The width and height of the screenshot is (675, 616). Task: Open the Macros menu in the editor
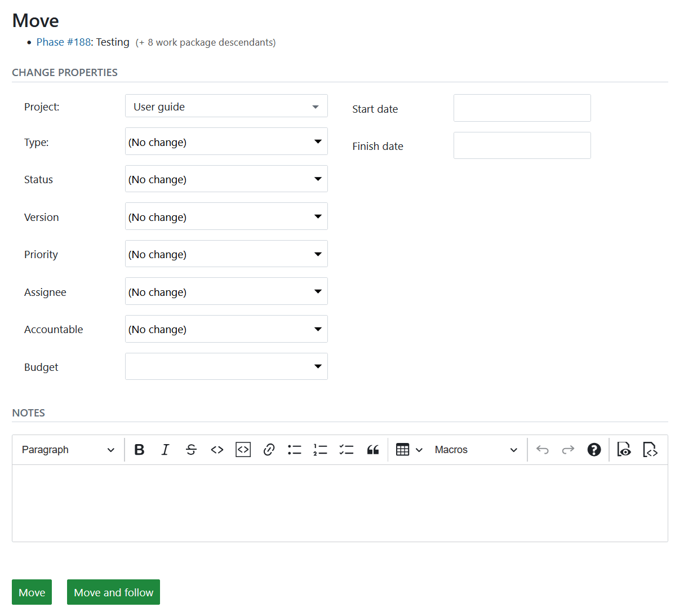point(476,449)
